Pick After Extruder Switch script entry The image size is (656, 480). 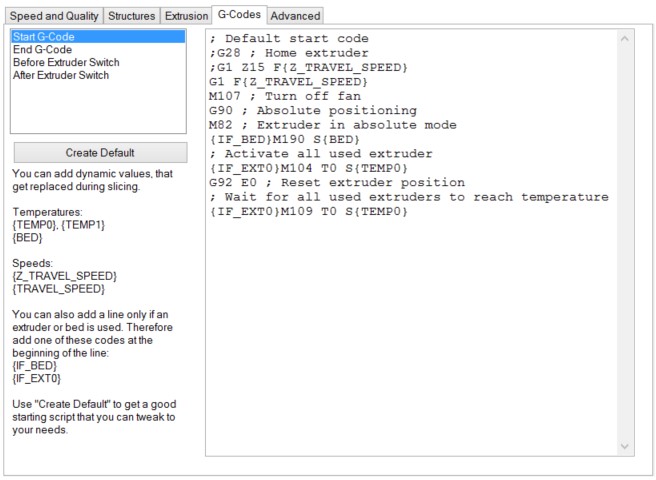61,75
